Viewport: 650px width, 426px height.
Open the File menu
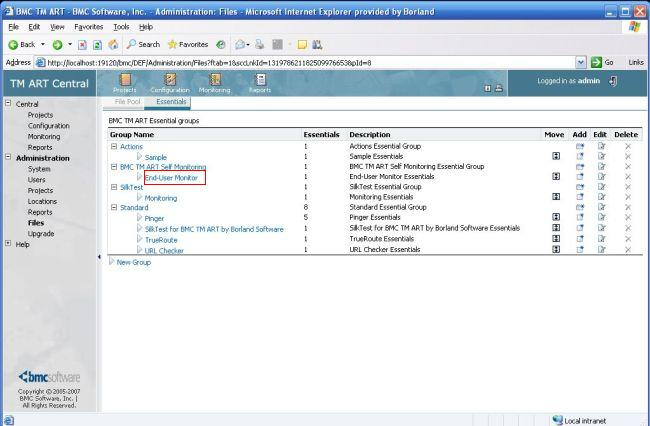[x=14, y=27]
